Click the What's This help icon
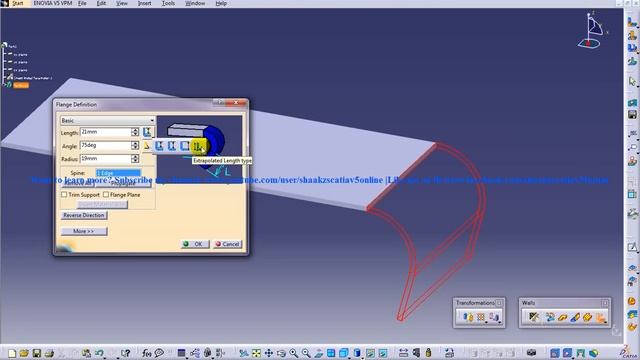This screenshot has height=360, width=640. pos(126,353)
